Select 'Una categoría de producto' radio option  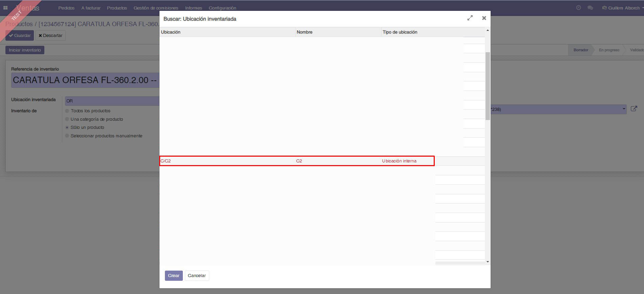(67, 119)
